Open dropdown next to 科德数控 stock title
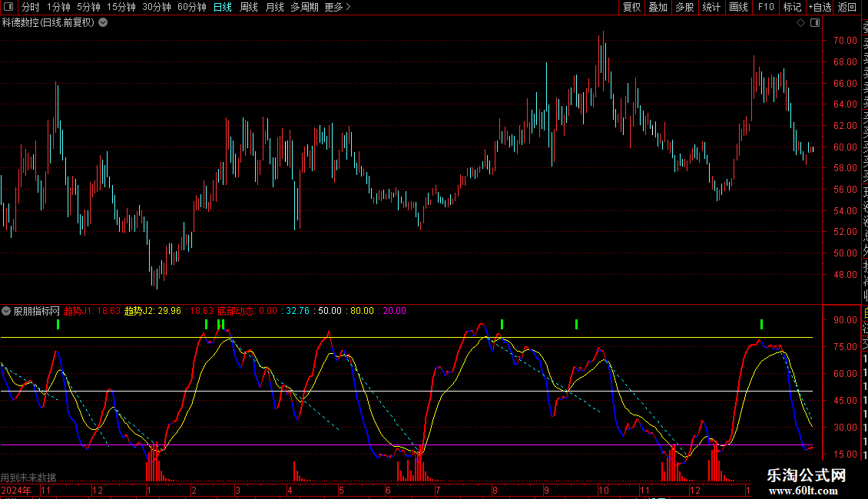Screen dimensions: 868x499 103,23
